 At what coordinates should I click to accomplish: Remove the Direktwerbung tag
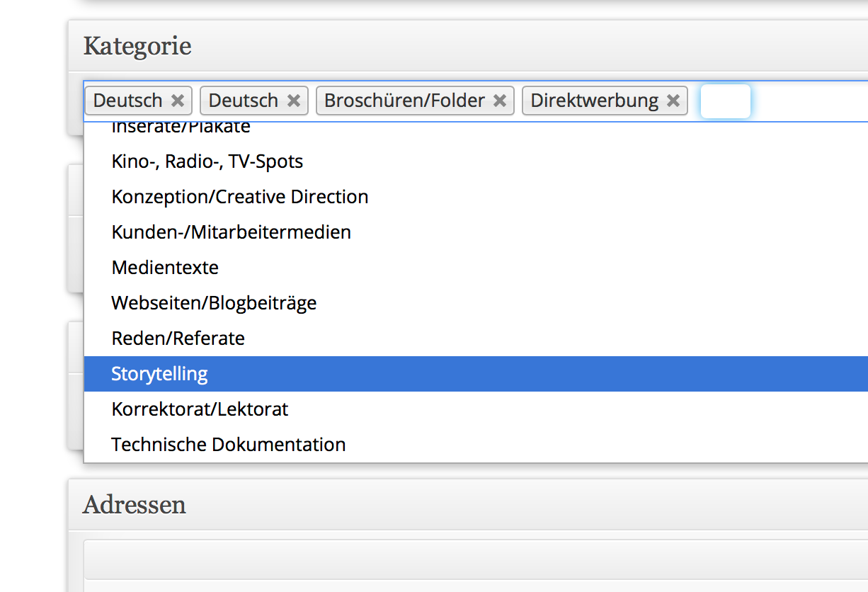click(x=673, y=101)
